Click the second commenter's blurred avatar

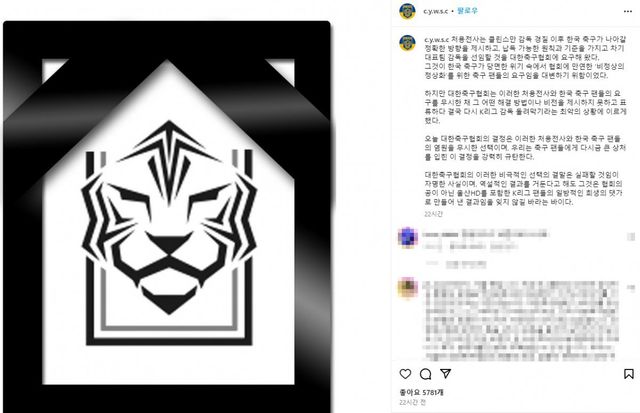pyautogui.click(x=407, y=287)
